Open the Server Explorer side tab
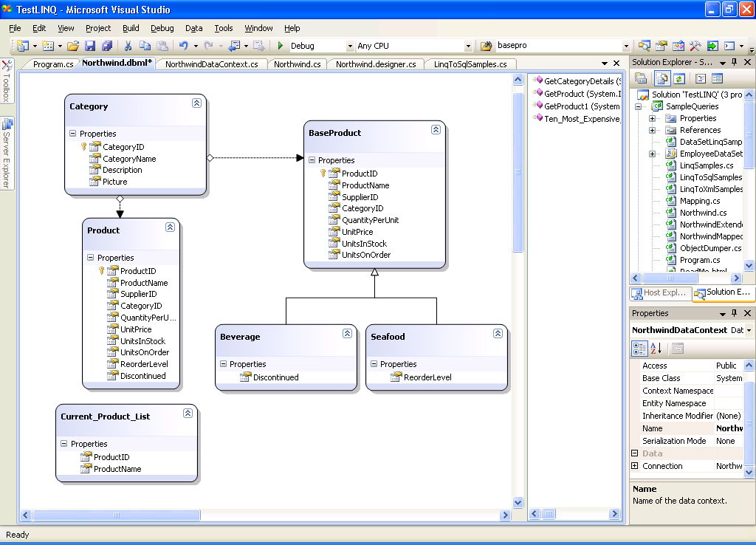Image resolution: width=756 pixels, height=545 pixels. pos(7,154)
